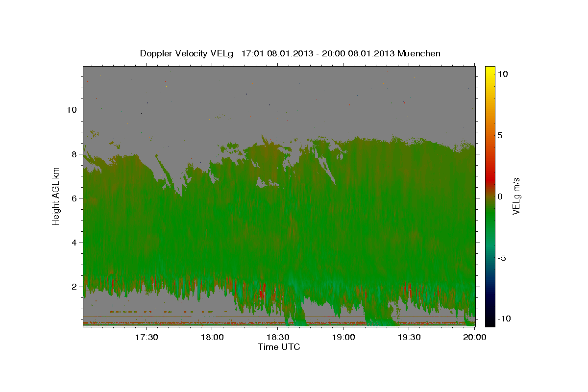Screen dimensions: 588x392
Task: Click 'Muenchen' in the plot title
Action: tap(419, 53)
